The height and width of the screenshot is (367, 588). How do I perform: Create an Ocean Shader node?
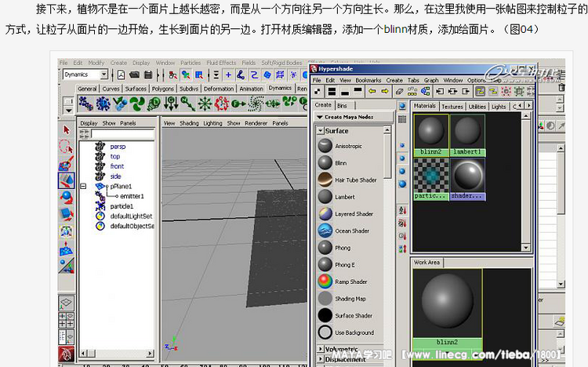tap(343, 231)
